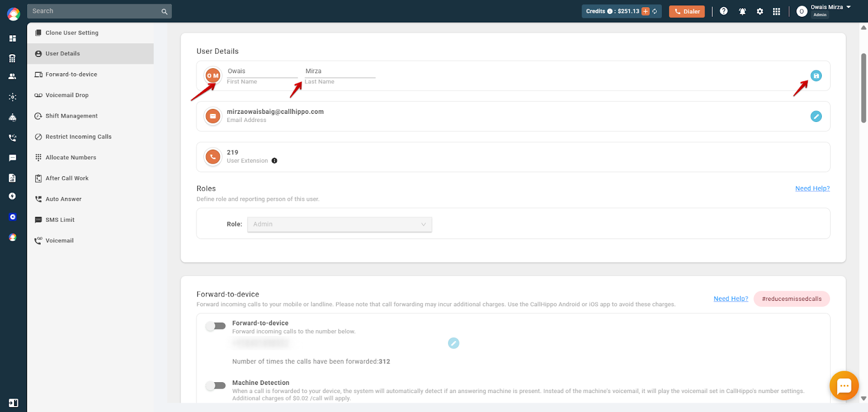The image size is (868, 412).
Task: Open the integrations hub icon in left rail
Action: click(x=12, y=97)
